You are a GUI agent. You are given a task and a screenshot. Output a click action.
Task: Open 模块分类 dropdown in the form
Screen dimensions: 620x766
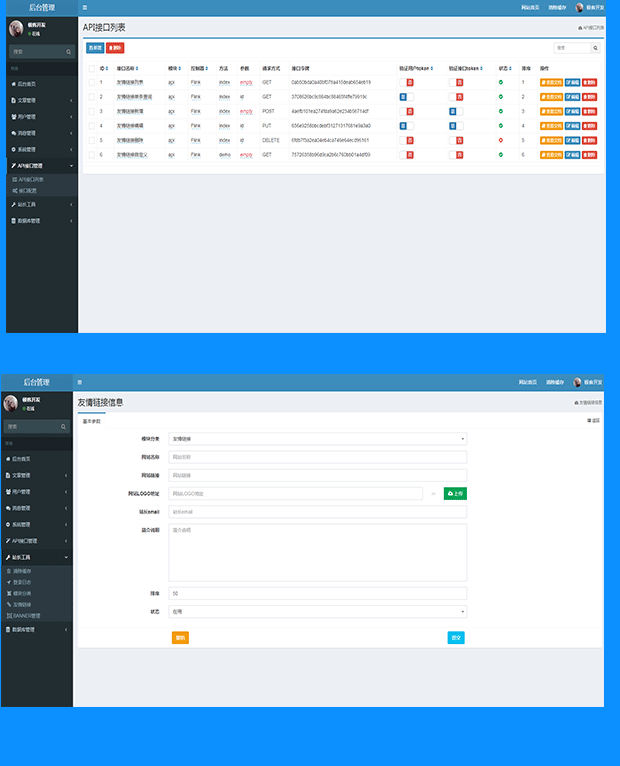point(318,439)
